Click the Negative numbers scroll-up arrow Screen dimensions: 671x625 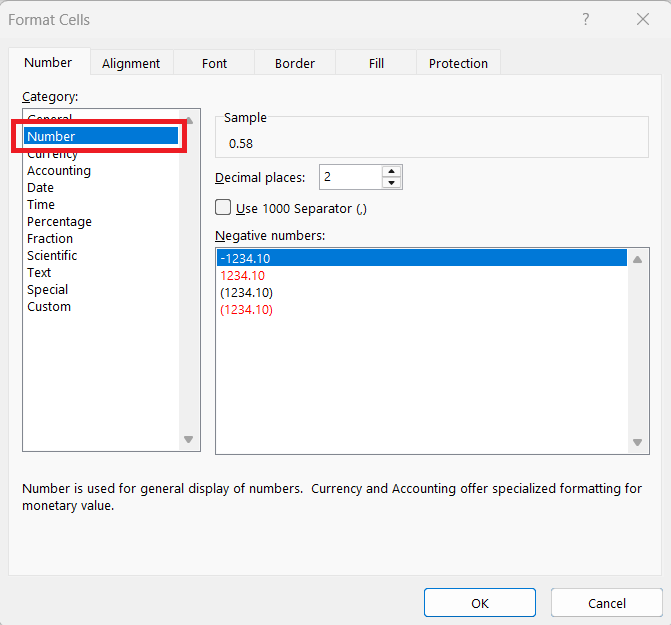638,259
